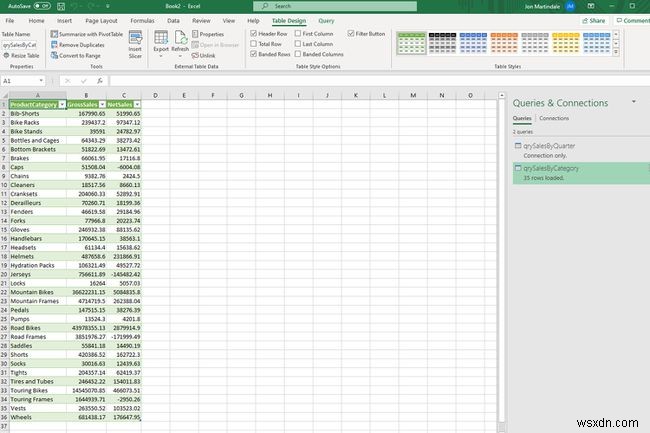Open the Review tab
The width and height of the screenshot is (650, 433).
[x=201, y=21]
